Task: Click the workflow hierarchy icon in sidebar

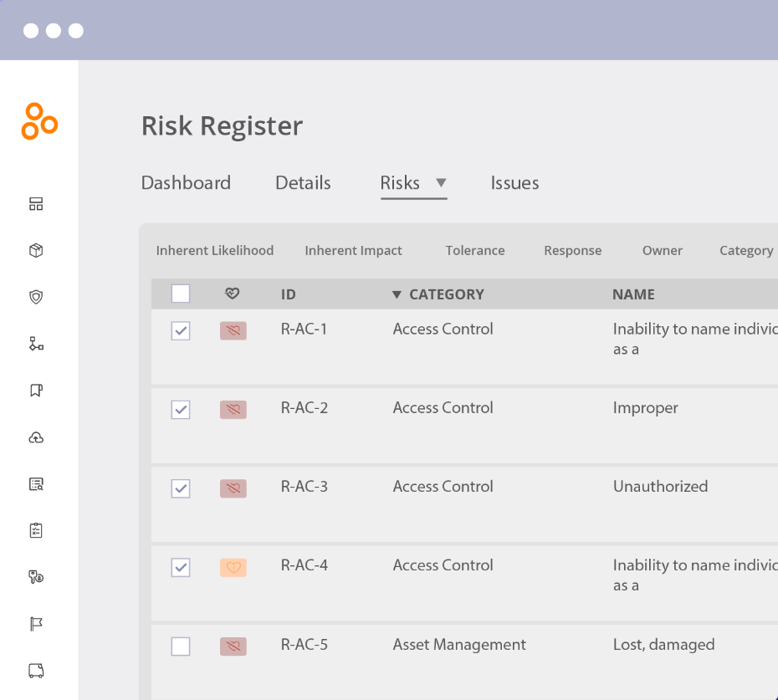Action: click(38, 343)
